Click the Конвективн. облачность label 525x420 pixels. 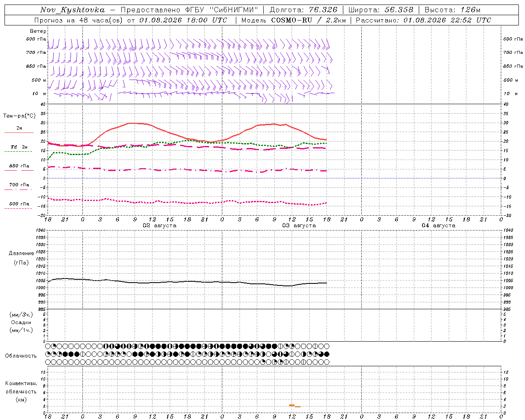21,391
